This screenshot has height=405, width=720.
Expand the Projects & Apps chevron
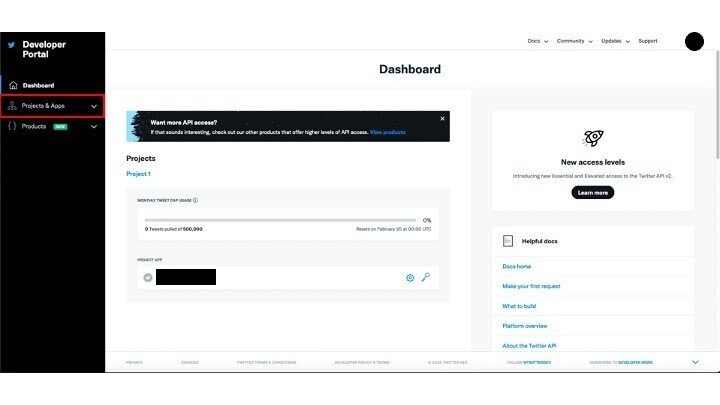(94, 106)
